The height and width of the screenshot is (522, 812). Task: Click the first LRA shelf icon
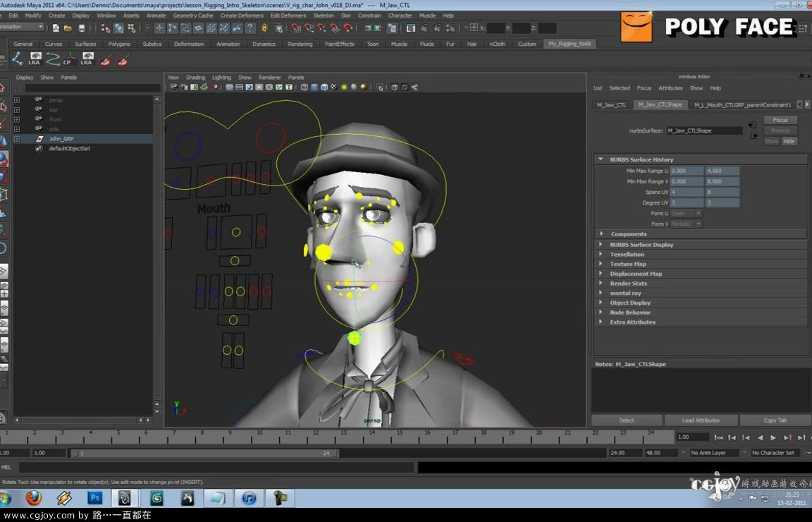(35, 59)
